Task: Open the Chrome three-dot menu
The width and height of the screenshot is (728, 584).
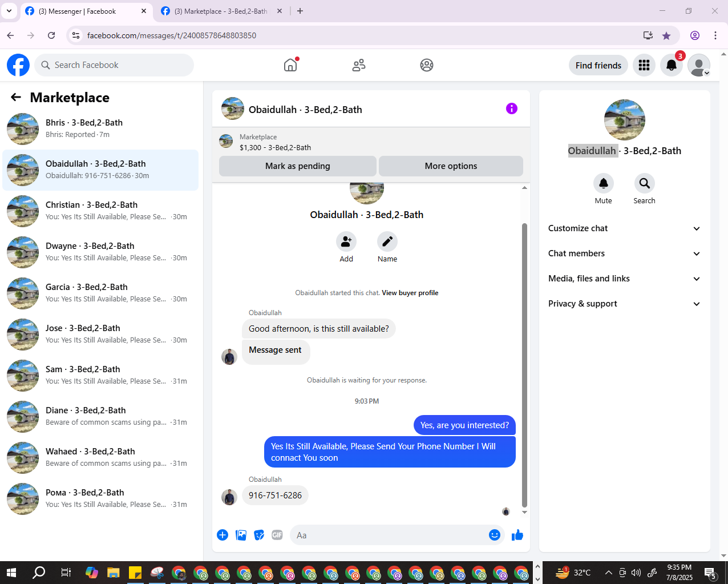Action: (x=715, y=35)
